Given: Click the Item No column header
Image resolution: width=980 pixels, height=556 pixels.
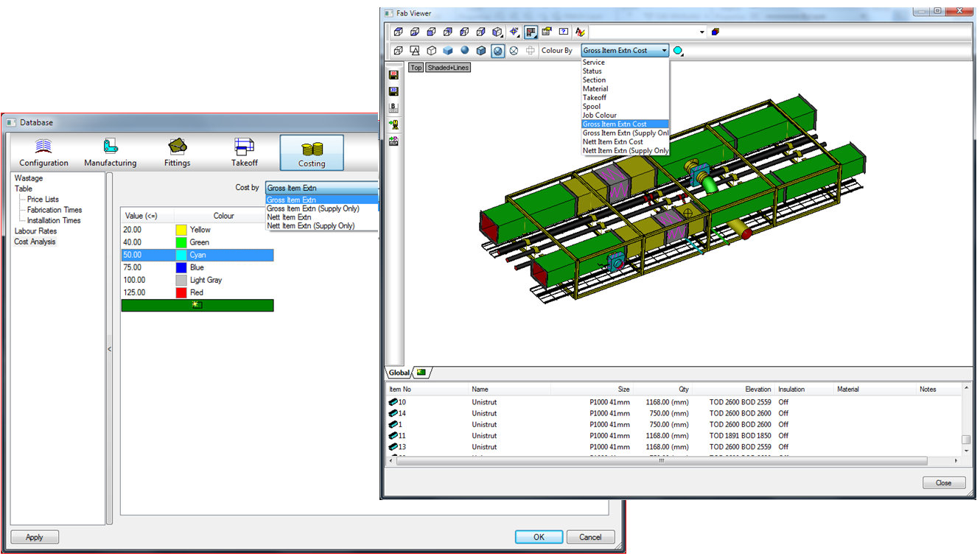Looking at the screenshot, I should (428, 389).
